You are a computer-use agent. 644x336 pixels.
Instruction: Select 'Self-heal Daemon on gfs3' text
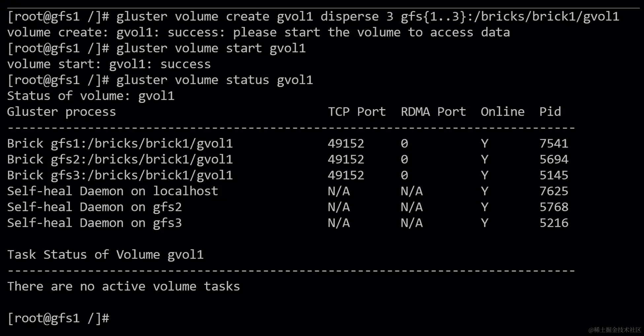tap(94, 223)
